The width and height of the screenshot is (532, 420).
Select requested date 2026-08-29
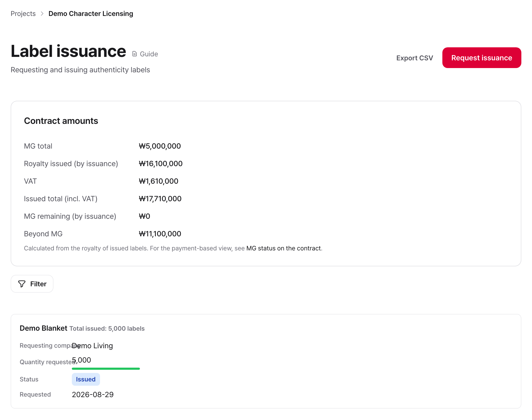(x=93, y=394)
